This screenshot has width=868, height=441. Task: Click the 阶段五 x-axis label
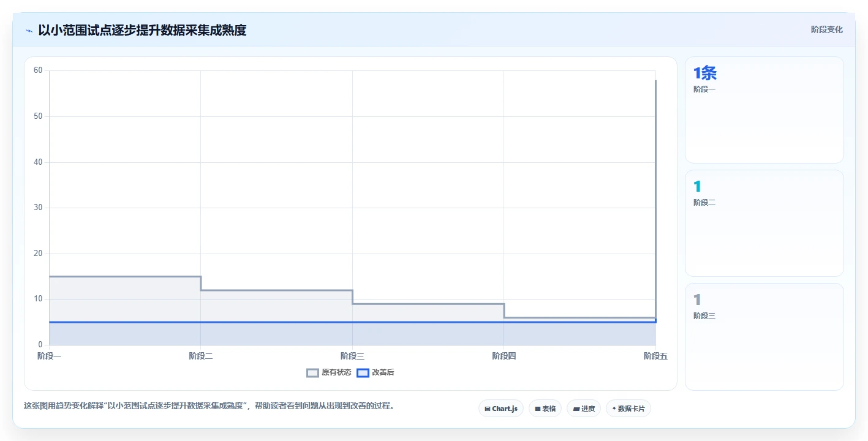pos(655,356)
